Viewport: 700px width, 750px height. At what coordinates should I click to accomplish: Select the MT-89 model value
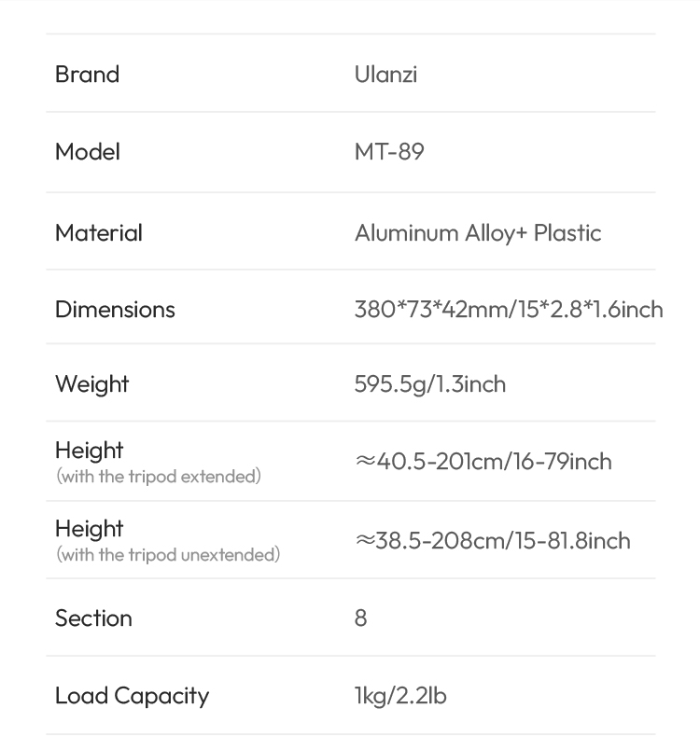click(x=389, y=152)
